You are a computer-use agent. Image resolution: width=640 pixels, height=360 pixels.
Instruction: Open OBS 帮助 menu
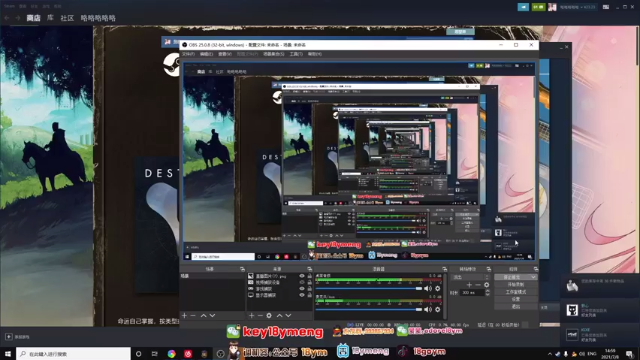coord(314,54)
